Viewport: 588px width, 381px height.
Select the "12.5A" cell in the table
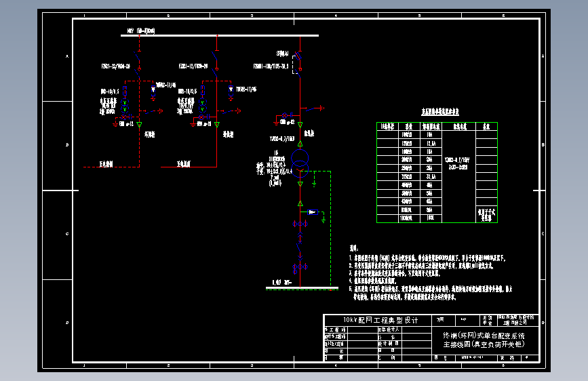[x=431, y=143]
